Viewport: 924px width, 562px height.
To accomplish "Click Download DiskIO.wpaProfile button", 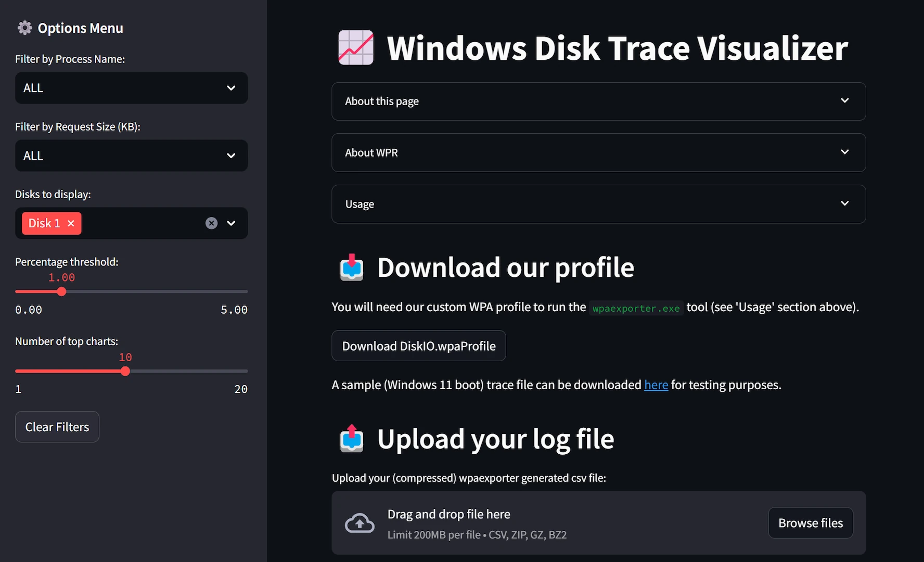I will 419,346.
